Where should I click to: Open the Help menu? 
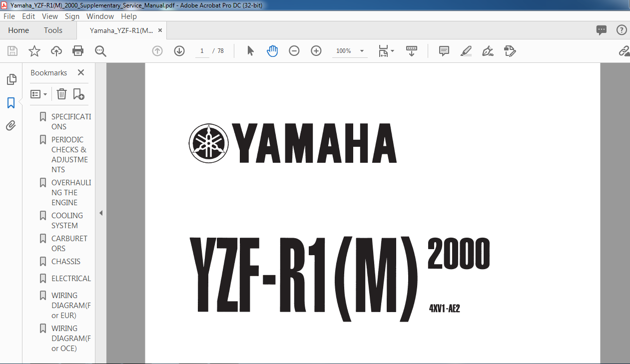pyautogui.click(x=129, y=16)
